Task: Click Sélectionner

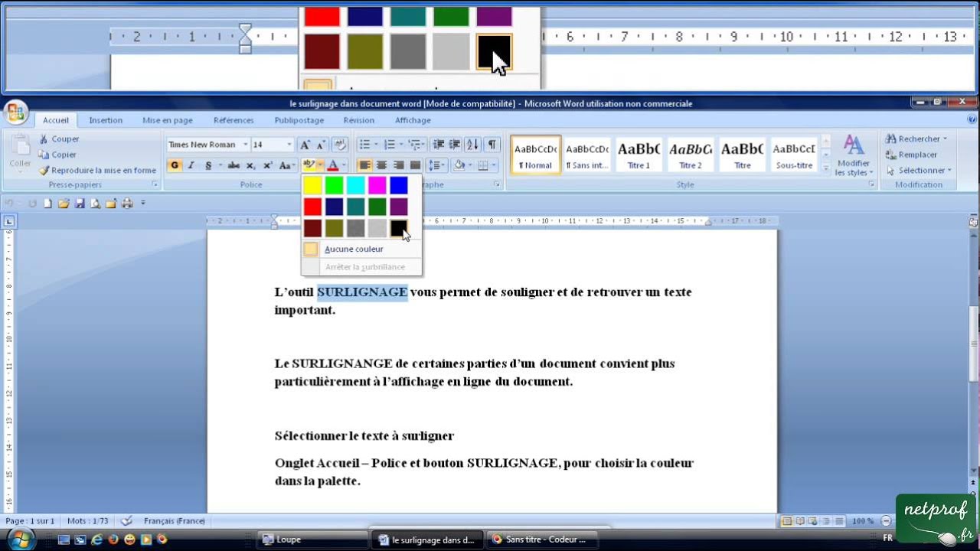Action: [x=919, y=171]
